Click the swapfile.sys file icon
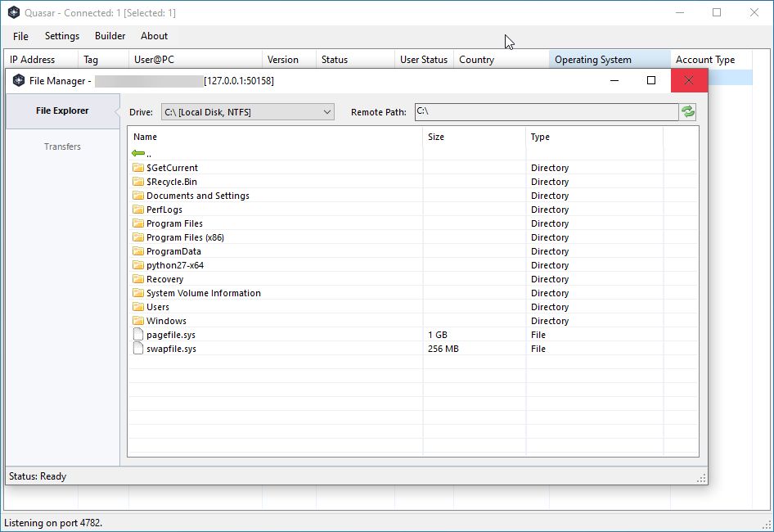The image size is (774, 532). 138,348
